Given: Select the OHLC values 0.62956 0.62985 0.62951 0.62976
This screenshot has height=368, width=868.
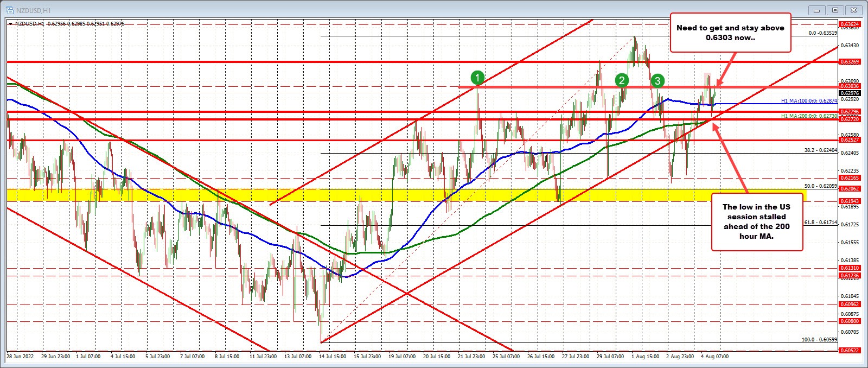Looking at the screenshot, I should point(86,24).
